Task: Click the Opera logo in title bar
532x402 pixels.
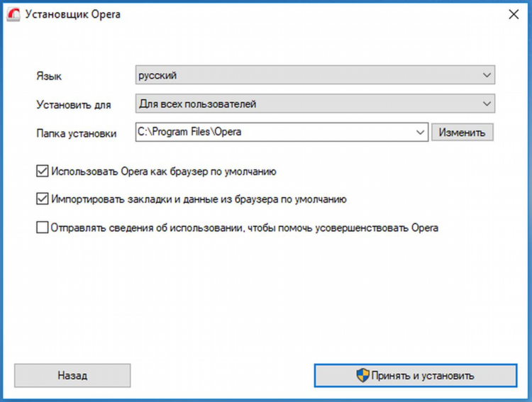Action: coord(13,15)
